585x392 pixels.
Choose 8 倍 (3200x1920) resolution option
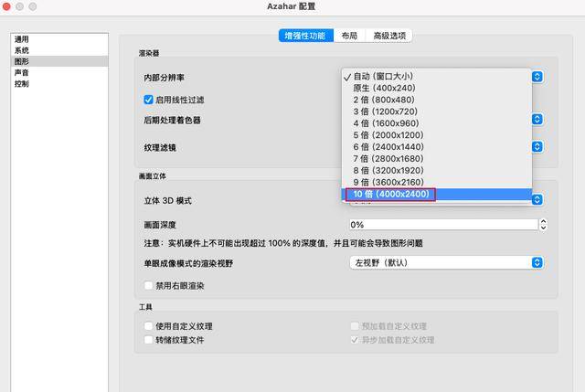click(x=437, y=171)
